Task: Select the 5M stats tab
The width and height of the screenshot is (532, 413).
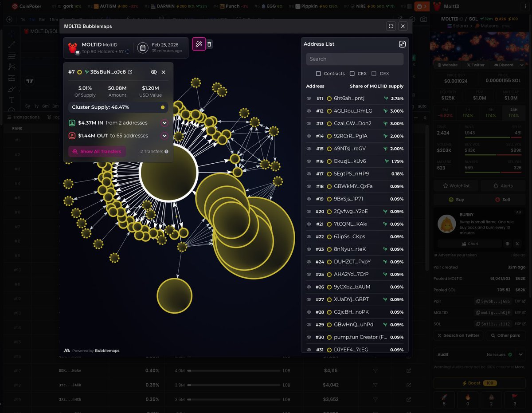Action: [445, 112]
